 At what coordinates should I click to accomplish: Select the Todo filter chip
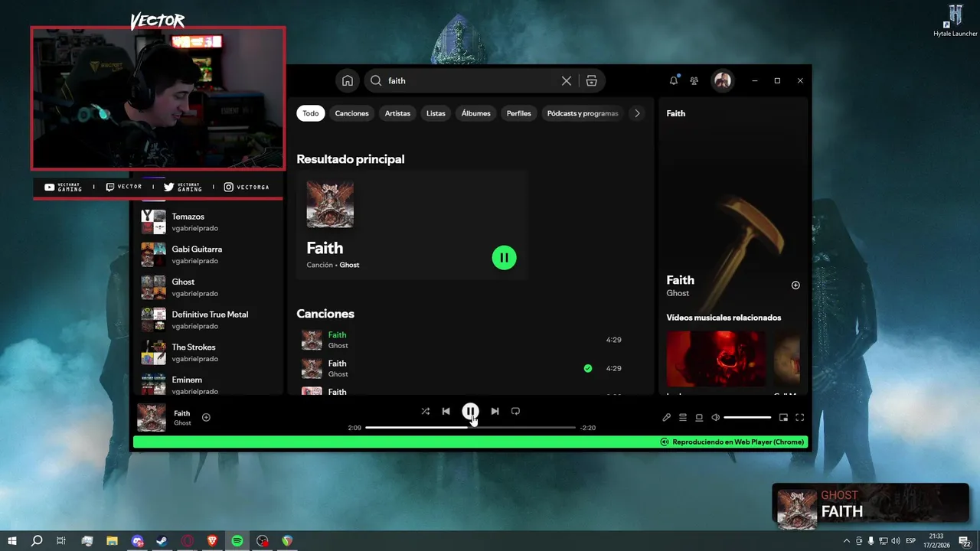click(311, 113)
